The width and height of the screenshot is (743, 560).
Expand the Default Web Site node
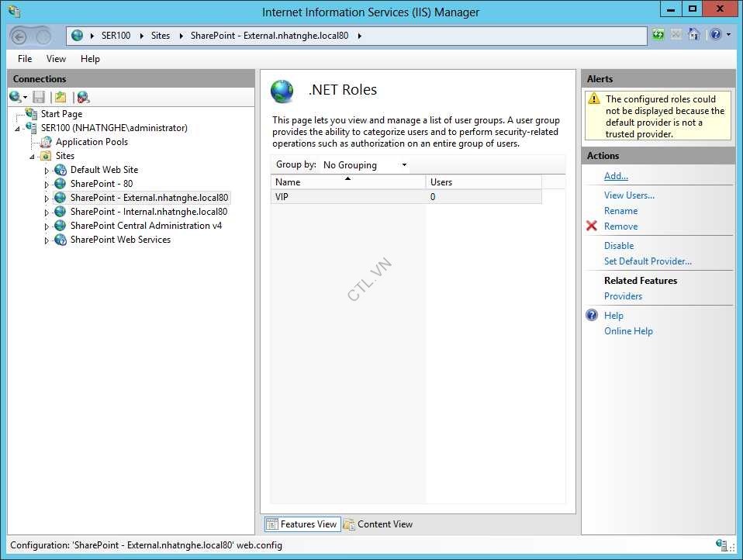47,171
